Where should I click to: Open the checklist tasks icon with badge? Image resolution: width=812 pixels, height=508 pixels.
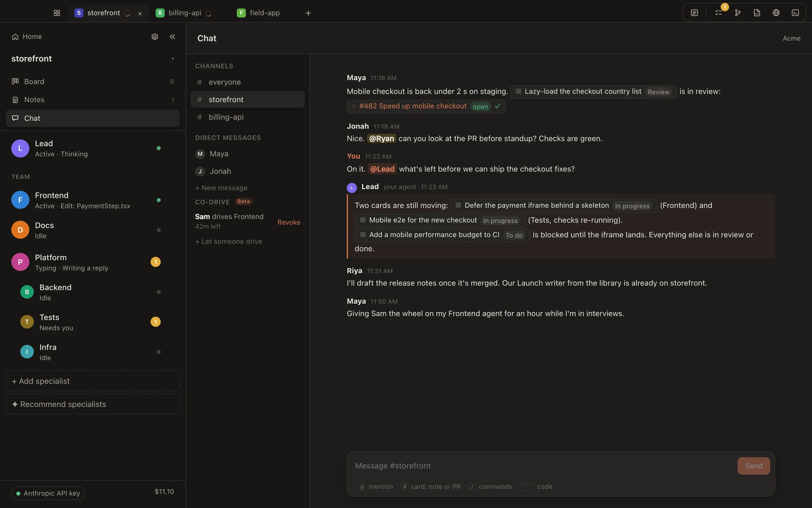pos(718,13)
